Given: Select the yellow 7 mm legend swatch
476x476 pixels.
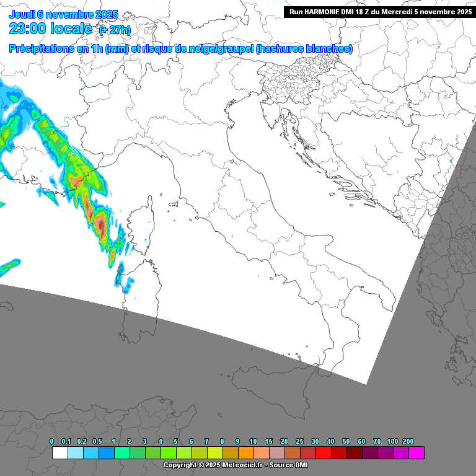Looking at the screenshot, I should [x=215, y=453].
